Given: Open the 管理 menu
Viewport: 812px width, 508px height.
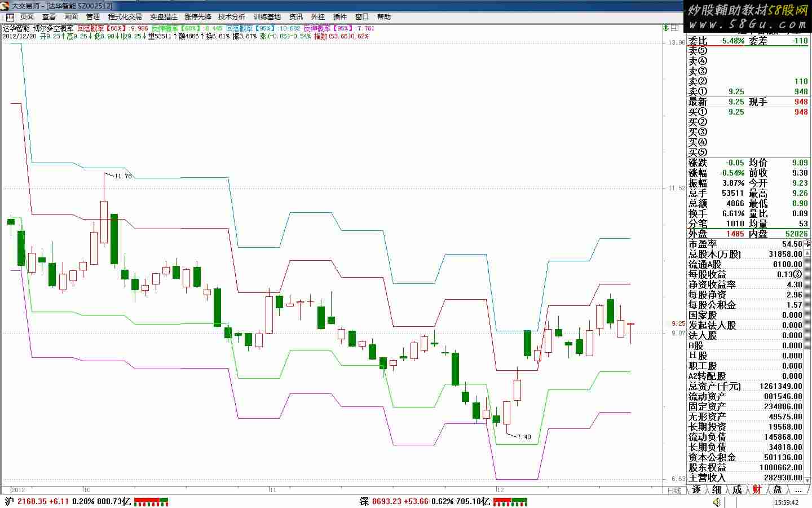Looking at the screenshot, I should [x=93, y=17].
